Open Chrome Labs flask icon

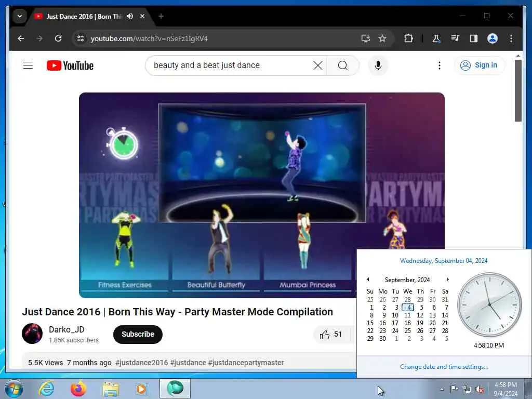coord(436,38)
